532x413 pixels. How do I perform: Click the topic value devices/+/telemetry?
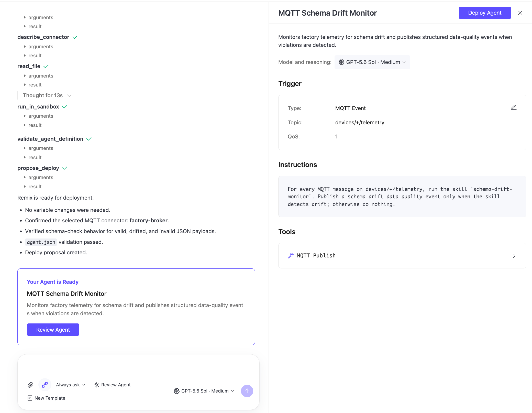pyautogui.click(x=360, y=123)
